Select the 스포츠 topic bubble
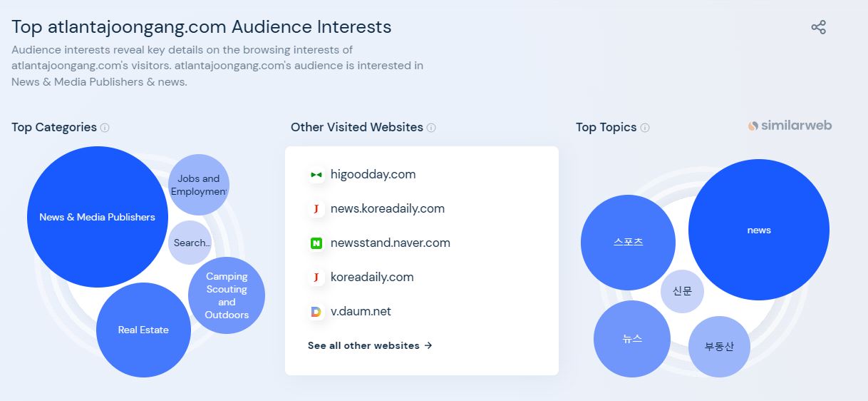868x401 pixels. pos(628,242)
